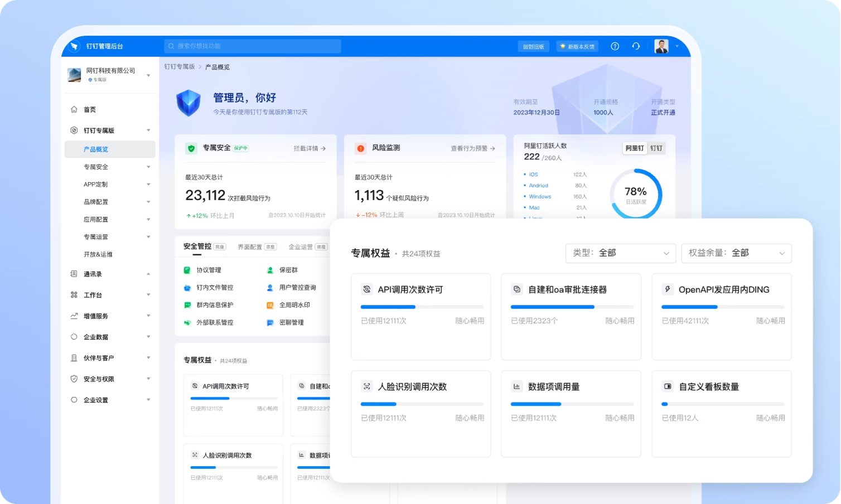Click the 共24项权益 text in popup
Image resolution: width=841 pixels, height=504 pixels.
click(421, 254)
